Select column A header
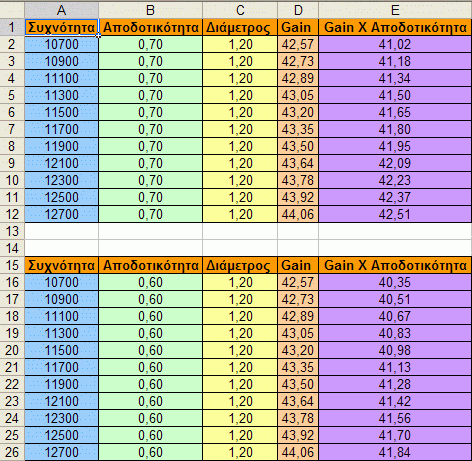Screen dimensions: 472x461 (x=61, y=10)
